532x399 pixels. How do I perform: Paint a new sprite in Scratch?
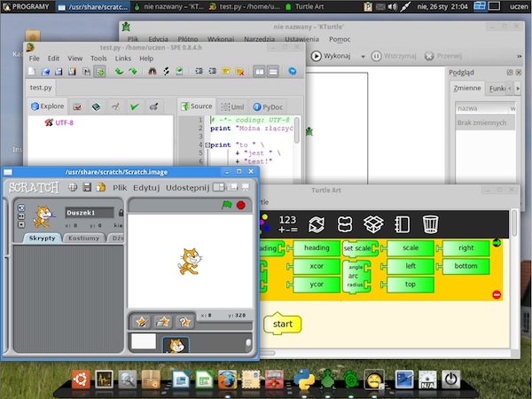tap(142, 321)
